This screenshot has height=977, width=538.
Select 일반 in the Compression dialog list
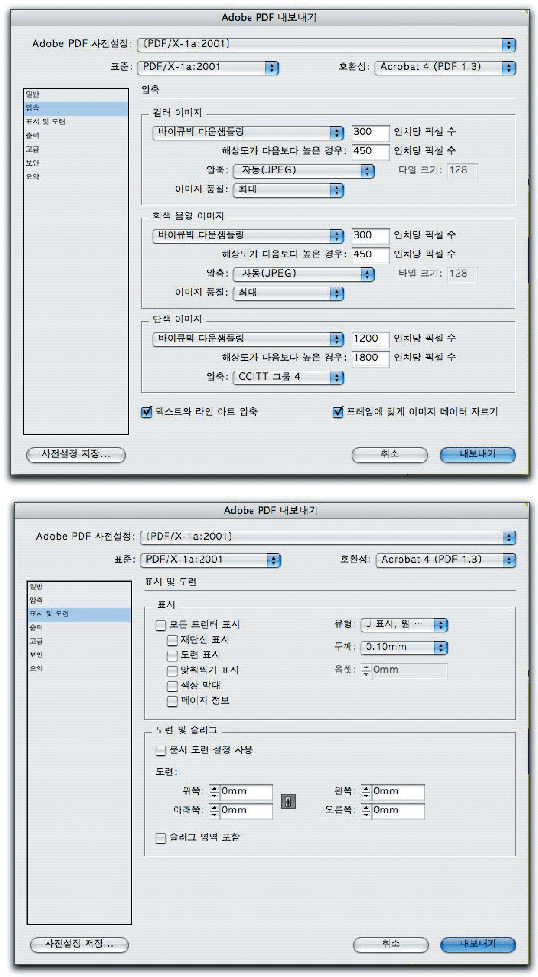tap(75, 94)
